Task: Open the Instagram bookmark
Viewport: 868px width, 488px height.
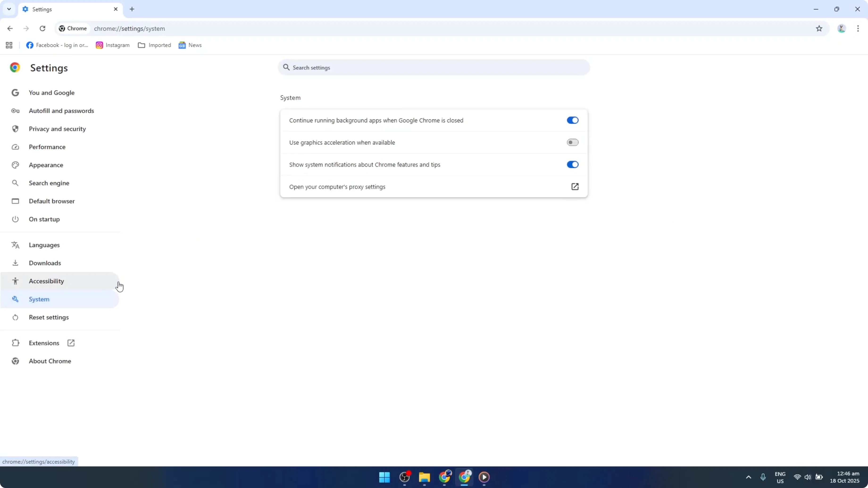Action: [x=113, y=45]
